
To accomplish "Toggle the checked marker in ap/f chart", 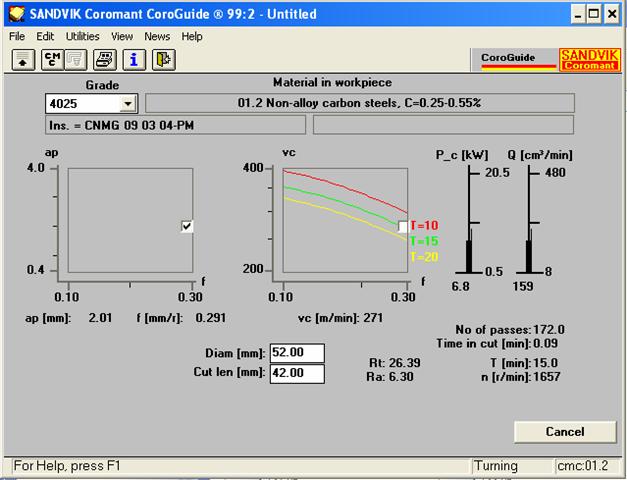I will 187,226.
